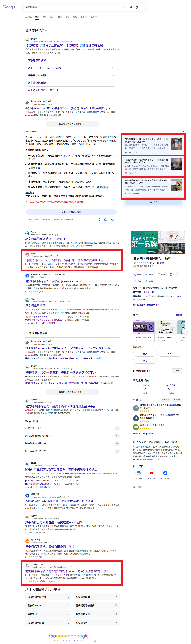This screenshot has width=191, height=644.
Task: Open the YouTube profile icon
Action: tap(152, 473)
